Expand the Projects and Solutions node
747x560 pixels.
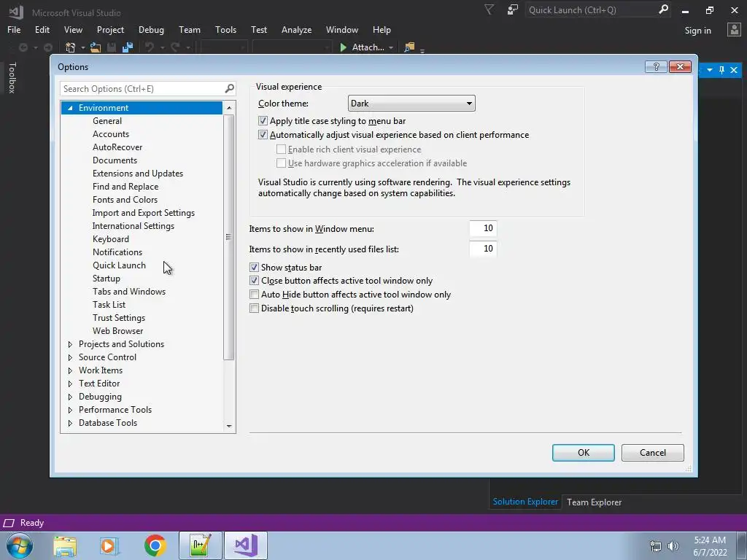point(70,344)
